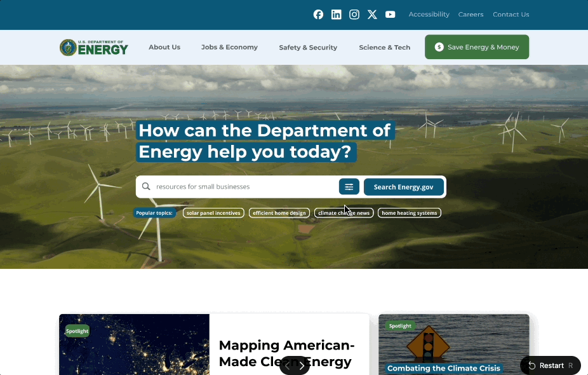Click the Restart arrow icon
The image size is (588, 375).
[x=531, y=365]
